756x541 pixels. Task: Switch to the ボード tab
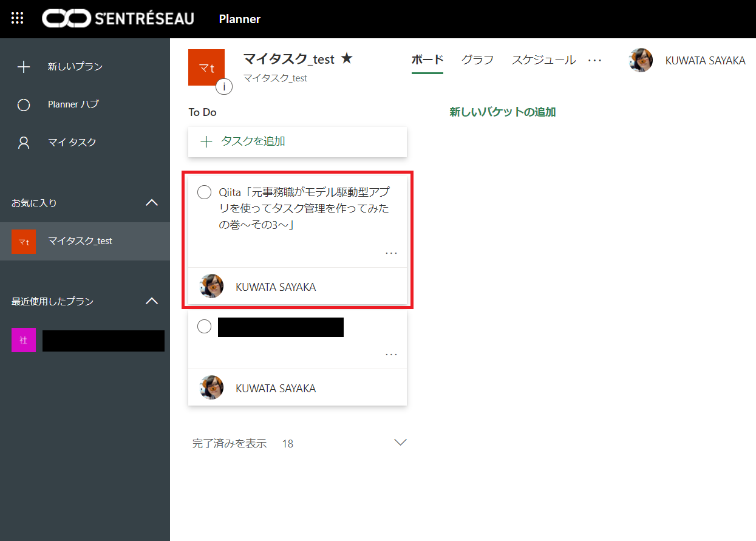point(427,60)
